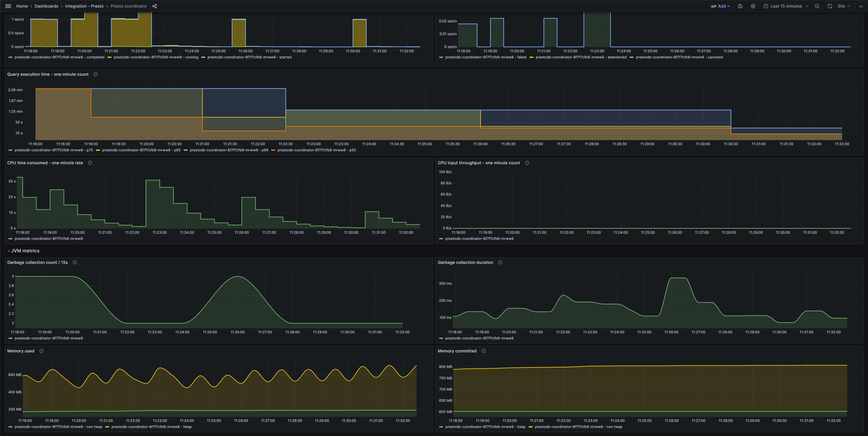The height and width of the screenshot is (436, 868).
Task: Open dashboard settings gear icon
Action: click(753, 6)
